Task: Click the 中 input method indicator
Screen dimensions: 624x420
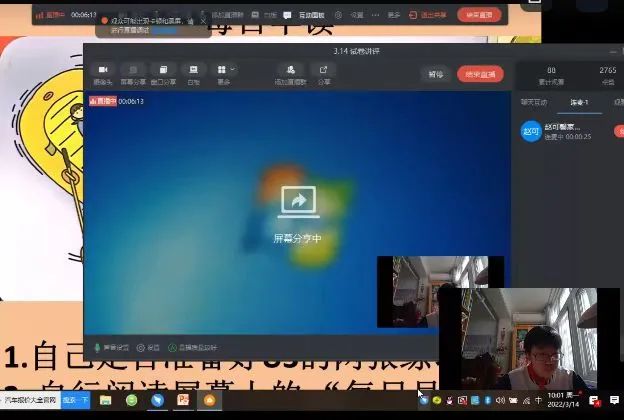Action: pos(538,400)
